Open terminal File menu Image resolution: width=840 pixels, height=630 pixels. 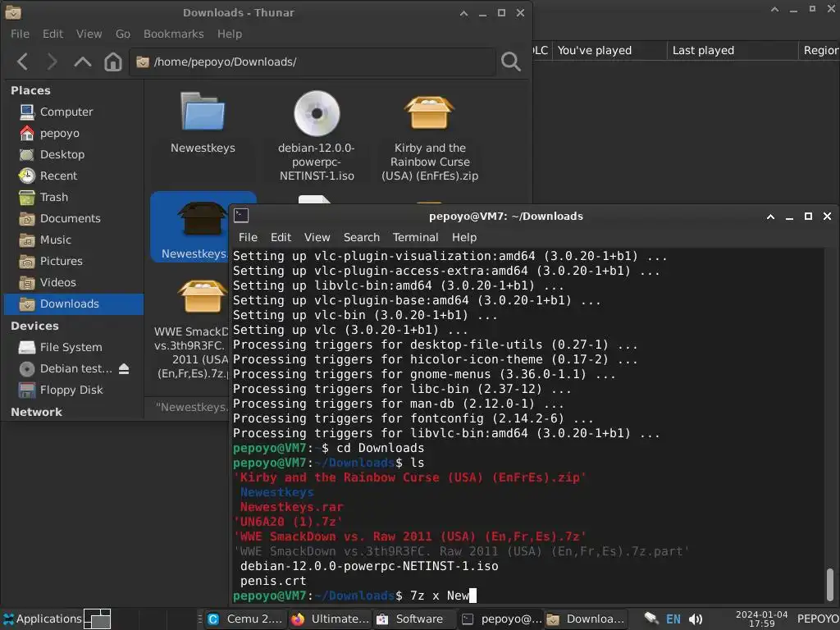point(248,237)
